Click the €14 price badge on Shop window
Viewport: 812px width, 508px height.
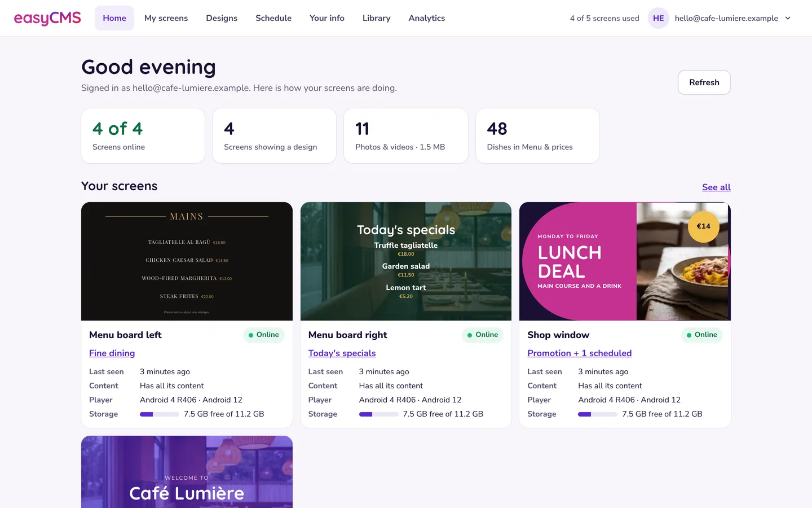click(x=704, y=226)
